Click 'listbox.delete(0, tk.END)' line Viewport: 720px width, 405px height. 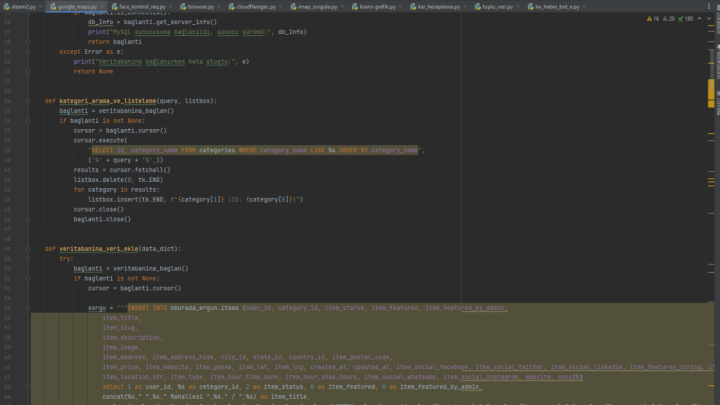click(118, 180)
